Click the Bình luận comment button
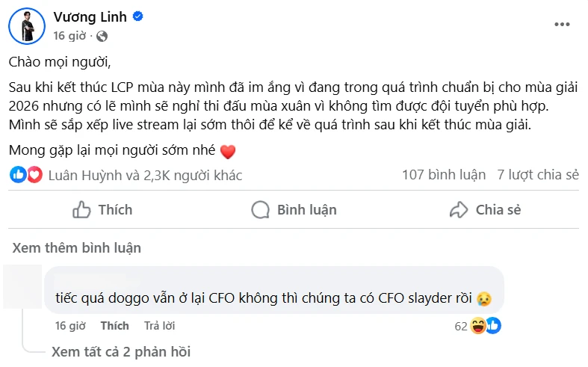The width and height of the screenshot is (588, 367). 294,210
